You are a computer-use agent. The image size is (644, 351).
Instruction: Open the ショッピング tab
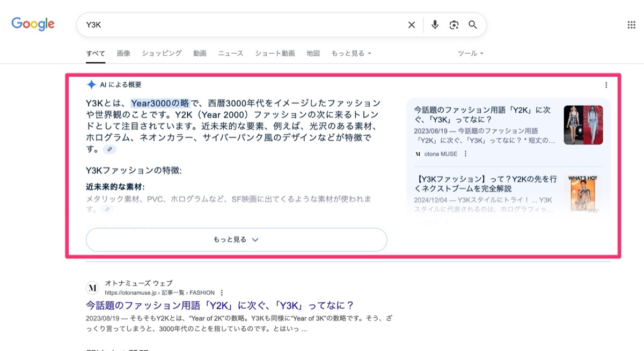click(x=162, y=53)
